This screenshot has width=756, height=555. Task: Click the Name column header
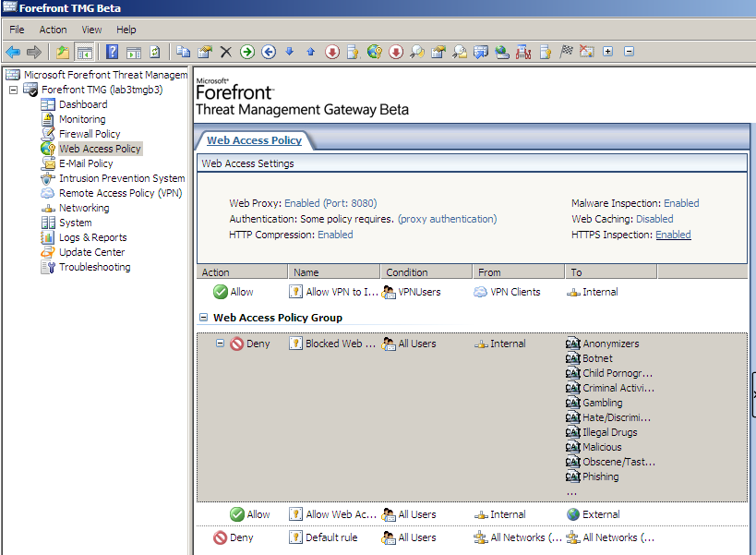coord(334,271)
